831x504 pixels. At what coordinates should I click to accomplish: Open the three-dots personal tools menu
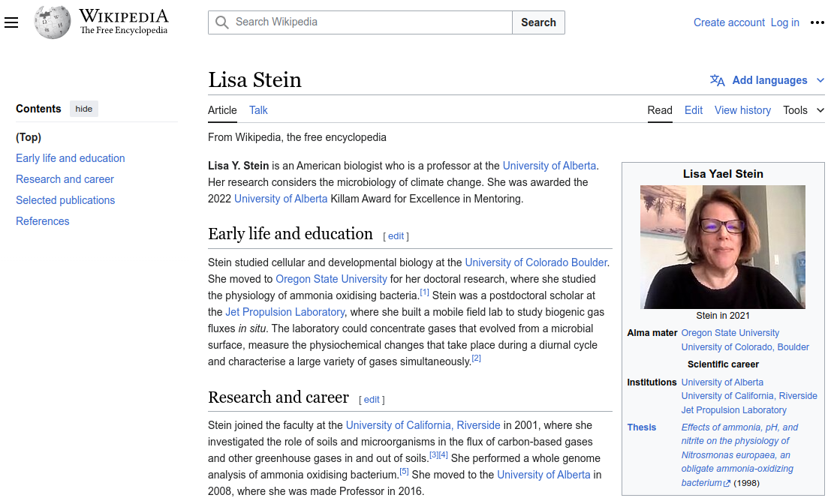pos(817,22)
